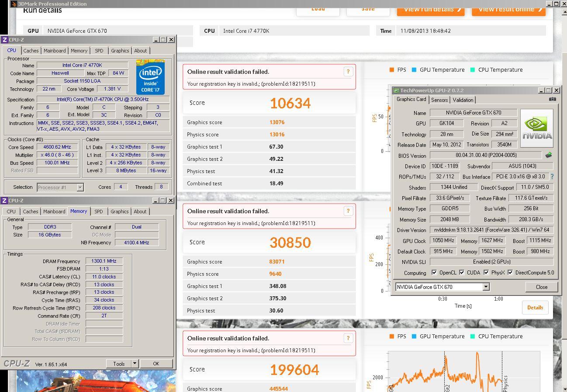Image resolution: width=567 pixels, height=392 pixels.
Task: Click the NVIDIA logo in GPU-Z
Action: 537,128
